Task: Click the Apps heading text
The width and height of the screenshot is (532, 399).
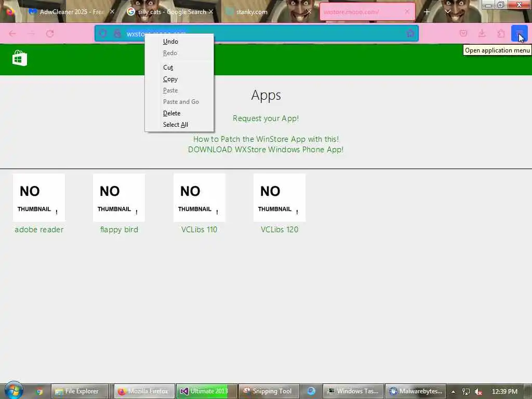Action: (266, 96)
